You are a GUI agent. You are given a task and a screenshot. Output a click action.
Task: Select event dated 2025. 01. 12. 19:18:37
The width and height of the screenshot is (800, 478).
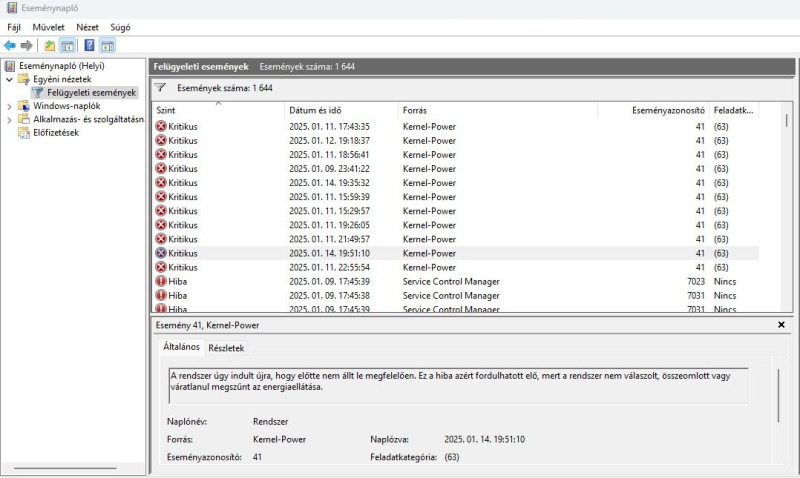(x=456, y=140)
